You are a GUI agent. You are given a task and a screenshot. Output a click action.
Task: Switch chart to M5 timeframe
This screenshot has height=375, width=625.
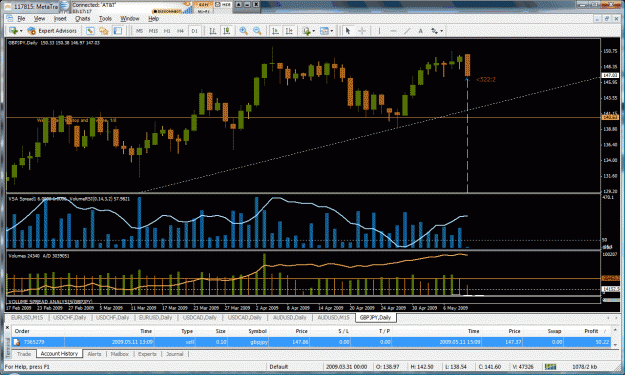point(140,31)
